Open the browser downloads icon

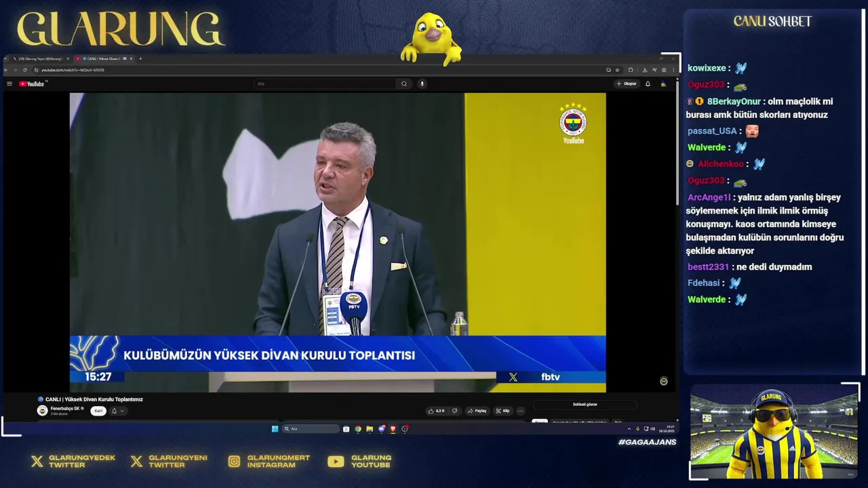pos(645,70)
